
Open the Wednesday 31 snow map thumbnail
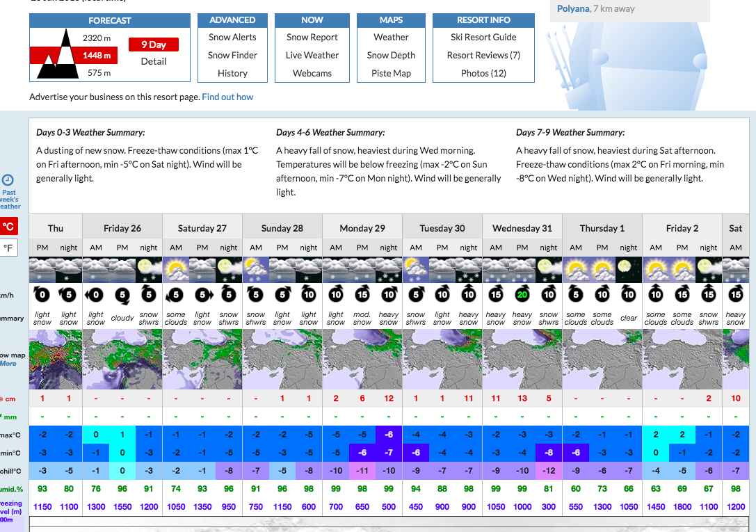coord(522,360)
